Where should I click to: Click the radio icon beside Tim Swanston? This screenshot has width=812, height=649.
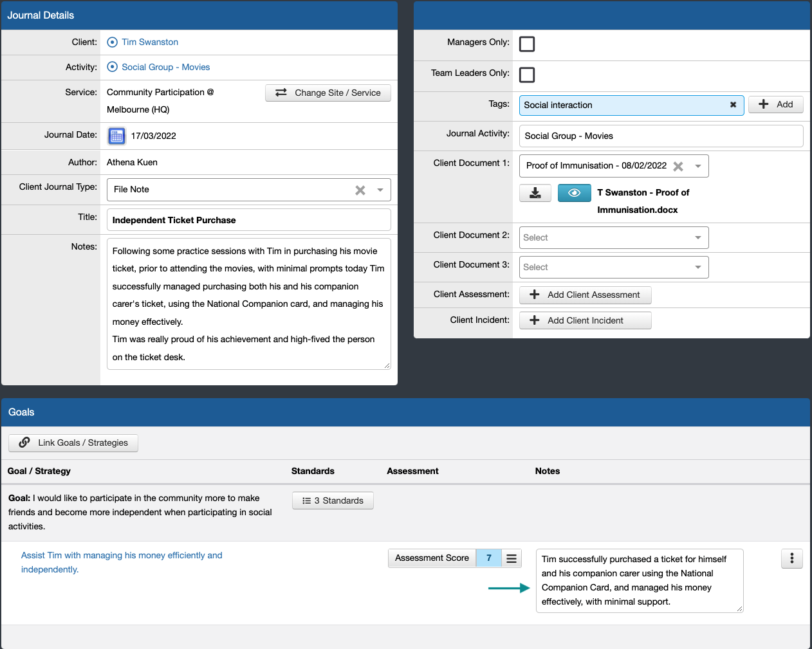coord(112,42)
